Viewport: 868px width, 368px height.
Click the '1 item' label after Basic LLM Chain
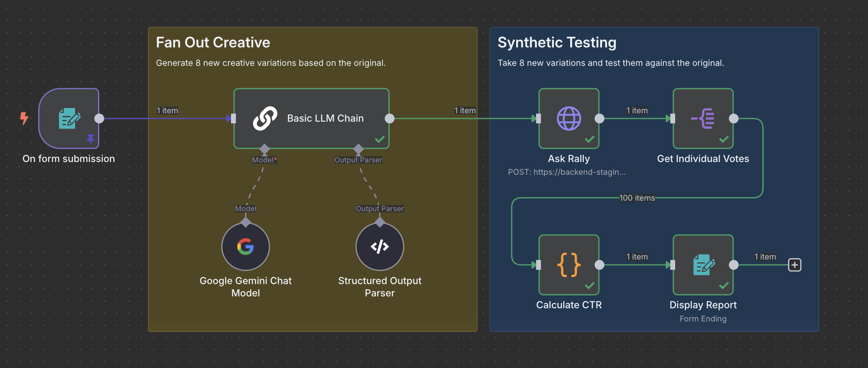pos(465,111)
